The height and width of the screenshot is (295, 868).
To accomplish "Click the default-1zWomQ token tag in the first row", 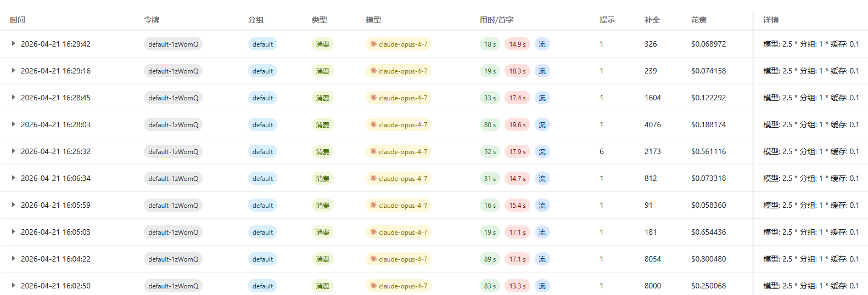I will [x=173, y=44].
